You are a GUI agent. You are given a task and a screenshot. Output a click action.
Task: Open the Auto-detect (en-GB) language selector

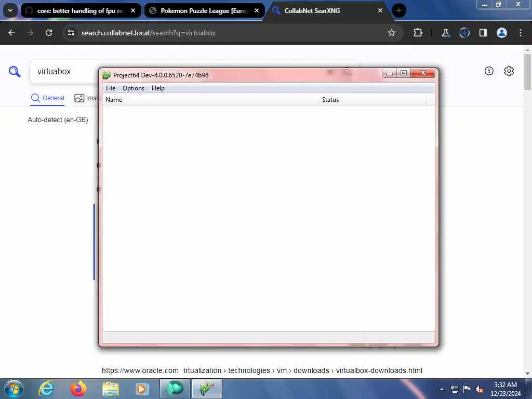58,120
